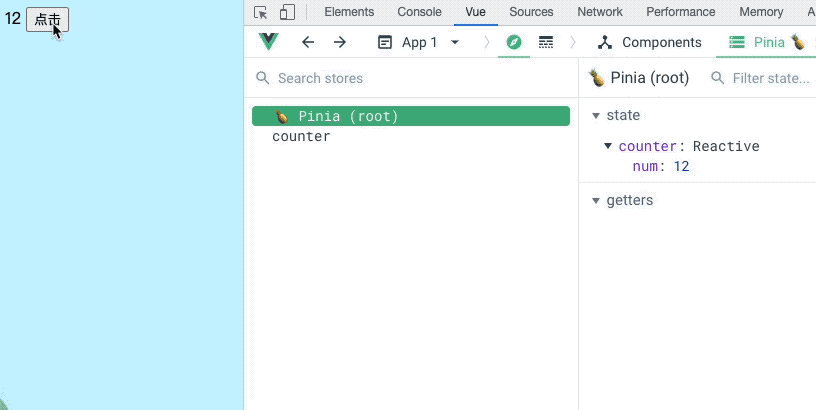Viewport: 816px width, 410px height.
Task: Open the Console tab
Action: point(419,12)
